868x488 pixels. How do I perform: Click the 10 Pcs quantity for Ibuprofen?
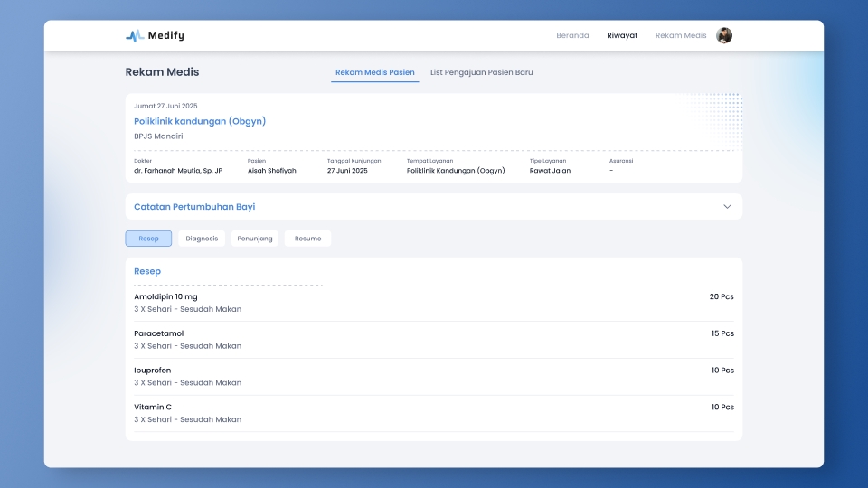click(722, 371)
